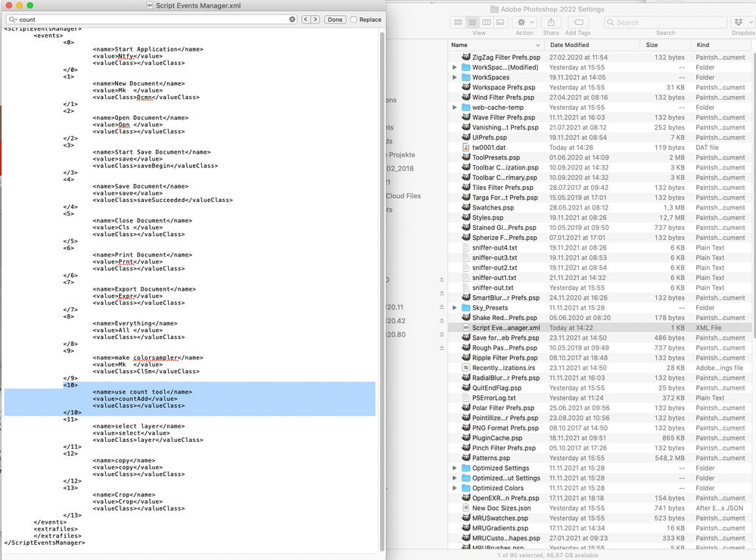
Task: Select the Sky_Presets folder icon
Action: pyautogui.click(x=465, y=308)
